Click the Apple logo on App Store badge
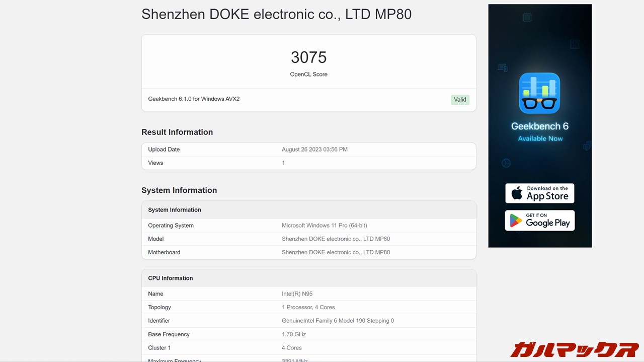This screenshot has height=362, width=644. (517, 193)
